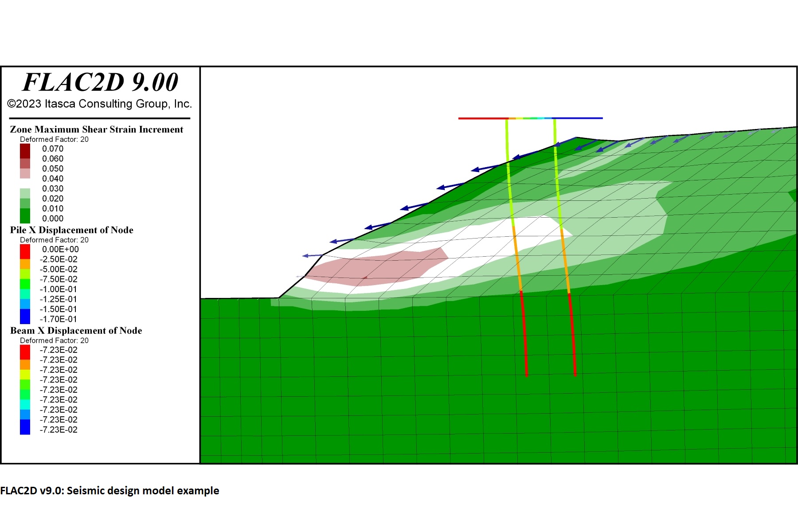
Task: Click the -1.70E-01 pile displacement value
Action: 59,319
